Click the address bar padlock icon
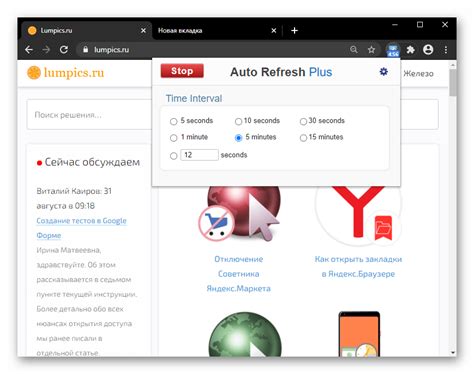474x374 pixels. coord(86,50)
